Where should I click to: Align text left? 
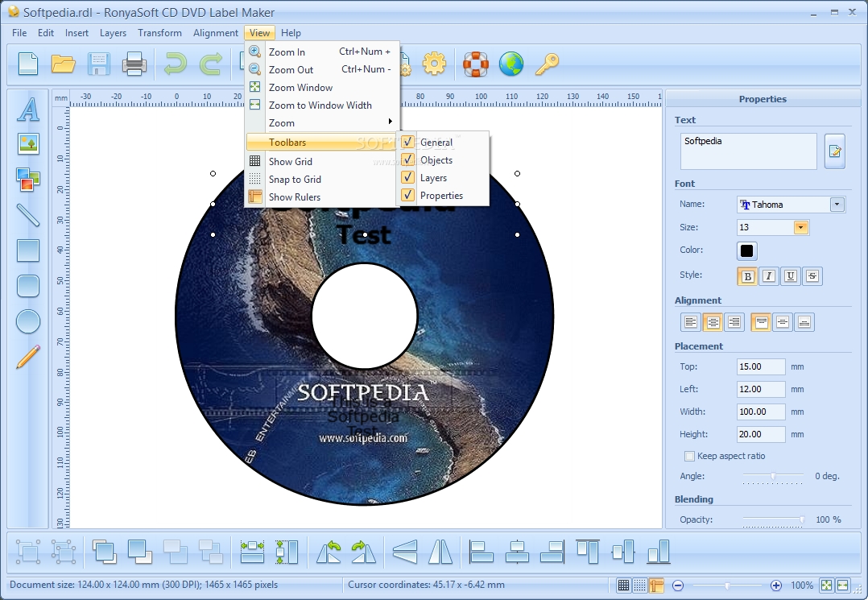click(690, 322)
